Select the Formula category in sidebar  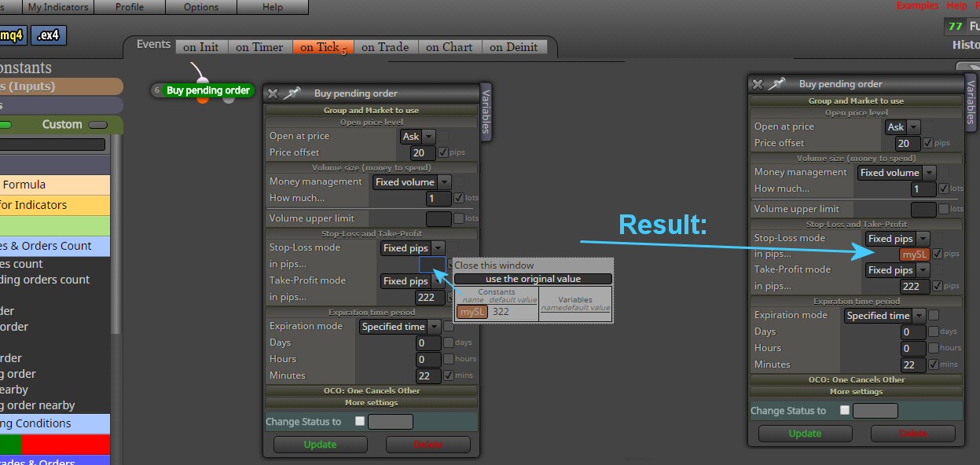tap(55, 185)
